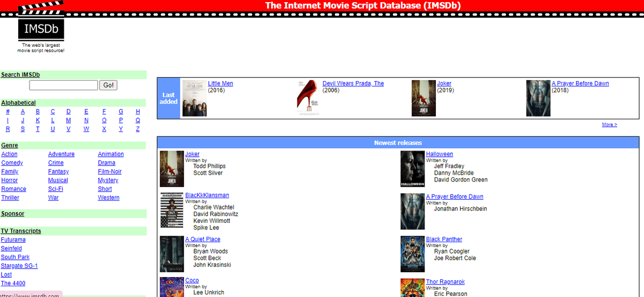Open A Quiet Place title link
The width and height of the screenshot is (644, 297).
coord(203,239)
